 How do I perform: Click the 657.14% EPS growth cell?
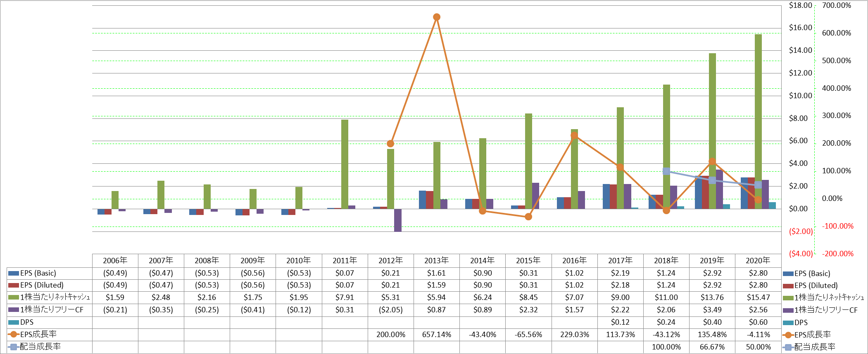[x=436, y=335]
